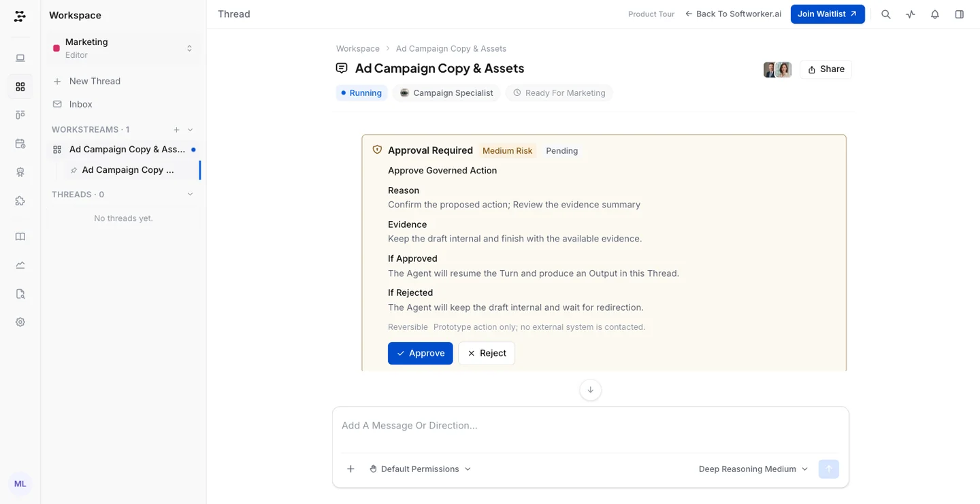Open the laptop icon in left rail
The height and width of the screenshot is (504, 980).
pyautogui.click(x=20, y=58)
